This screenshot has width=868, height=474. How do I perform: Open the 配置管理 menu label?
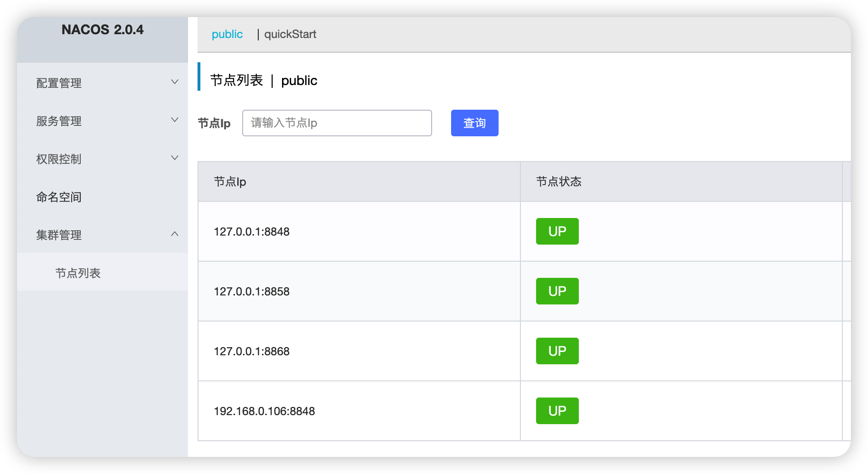point(59,83)
